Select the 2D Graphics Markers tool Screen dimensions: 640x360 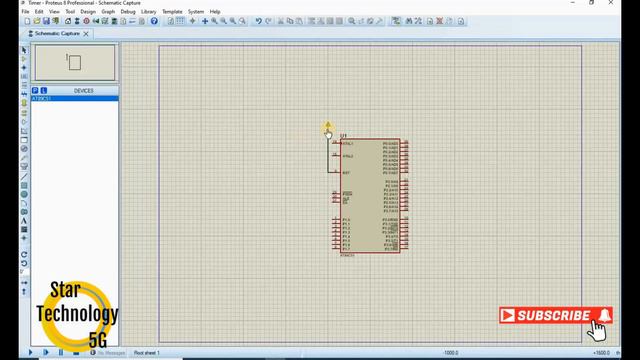[x=24, y=238]
